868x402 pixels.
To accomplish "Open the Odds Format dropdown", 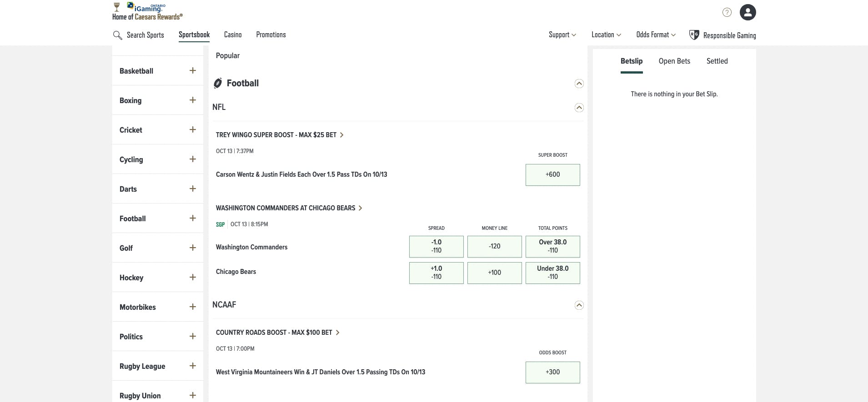I will pyautogui.click(x=656, y=35).
